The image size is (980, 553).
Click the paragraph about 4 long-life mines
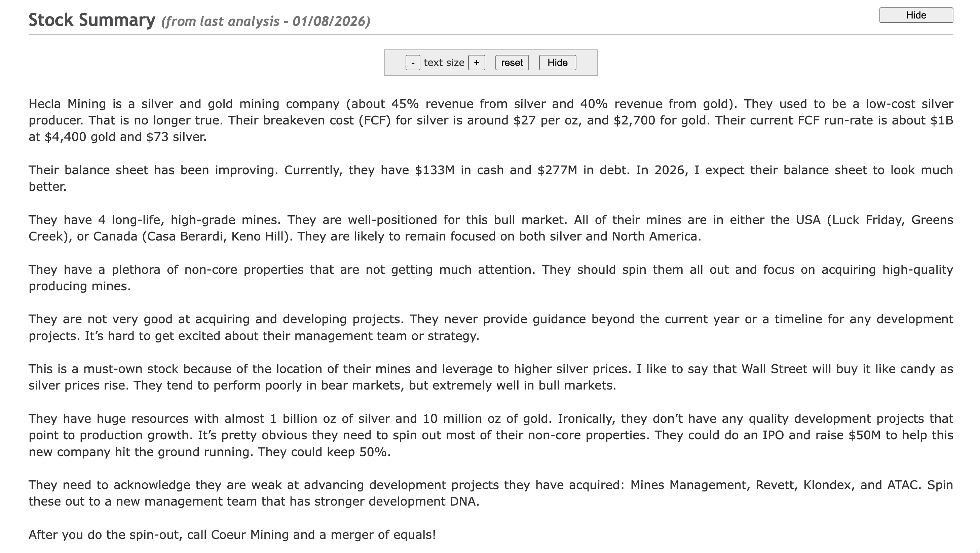pyautogui.click(x=490, y=228)
